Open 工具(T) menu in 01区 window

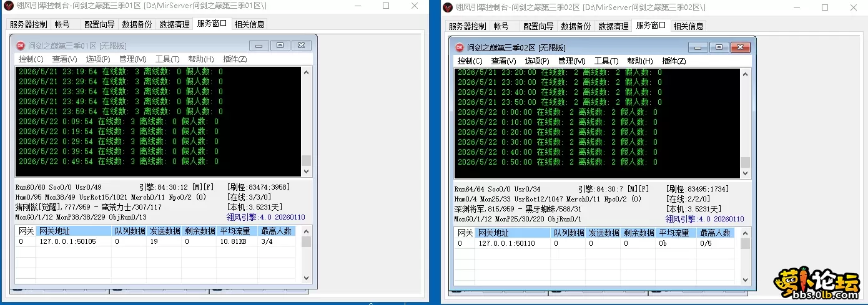[167, 59]
